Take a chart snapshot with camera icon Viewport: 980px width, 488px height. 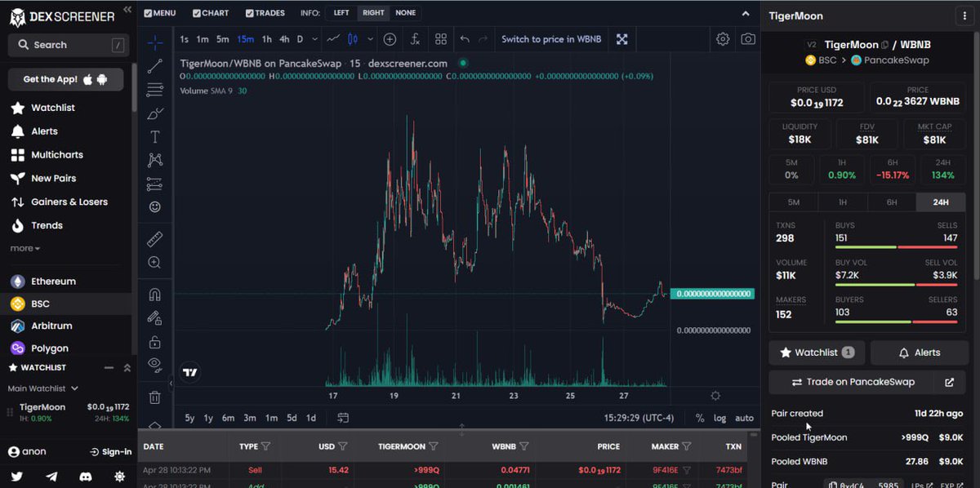point(748,39)
